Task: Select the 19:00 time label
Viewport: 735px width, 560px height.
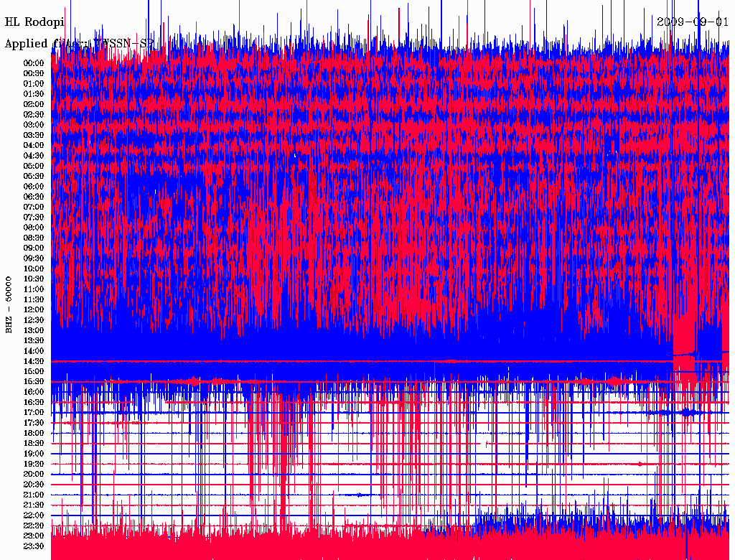Action: pyautogui.click(x=34, y=454)
